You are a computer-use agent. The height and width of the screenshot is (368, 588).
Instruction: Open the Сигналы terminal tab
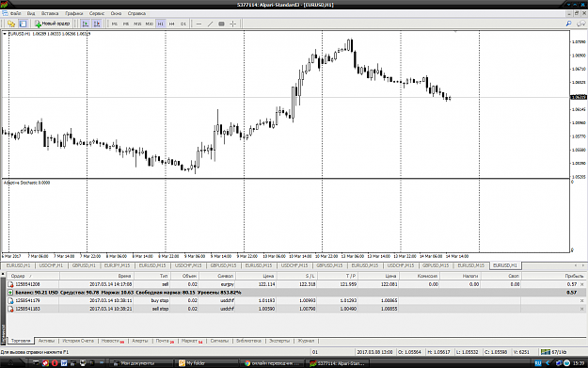point(219,341)
